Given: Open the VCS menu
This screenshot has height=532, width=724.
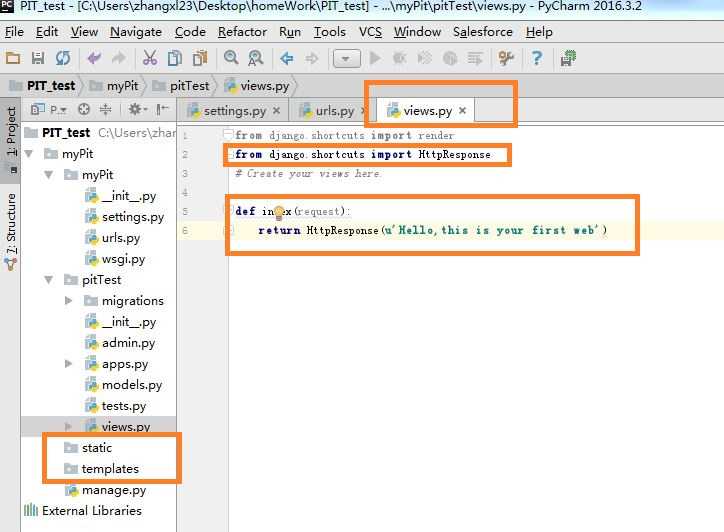Looking at the screenshot, I should click(370, 32).
